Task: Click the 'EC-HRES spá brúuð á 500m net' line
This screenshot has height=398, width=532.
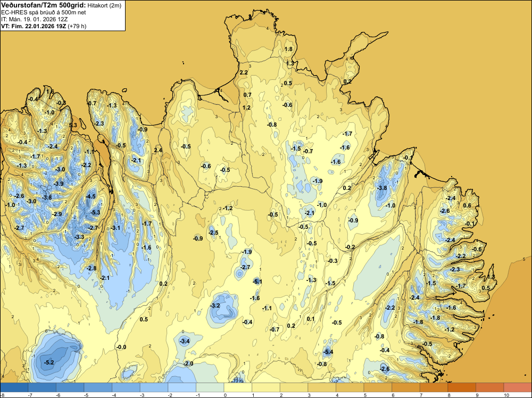Action: pyautogui.click(x=44, y=12)
